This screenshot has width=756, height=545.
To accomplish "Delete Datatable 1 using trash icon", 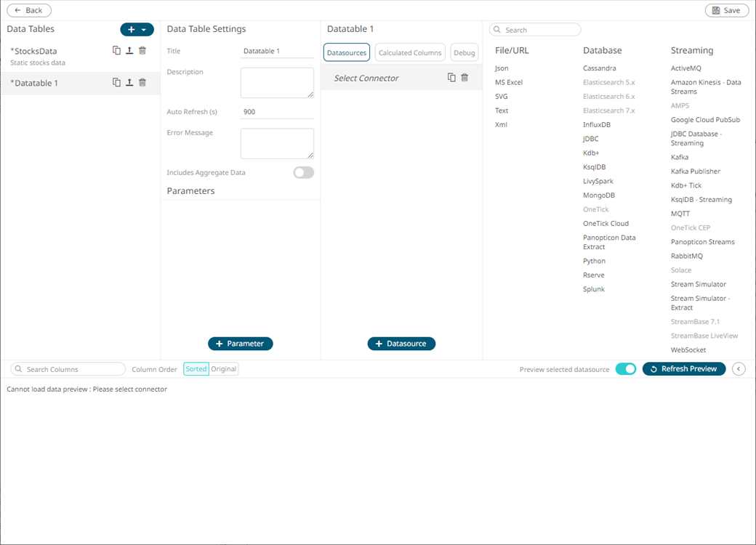I will (x=142, y=83).
